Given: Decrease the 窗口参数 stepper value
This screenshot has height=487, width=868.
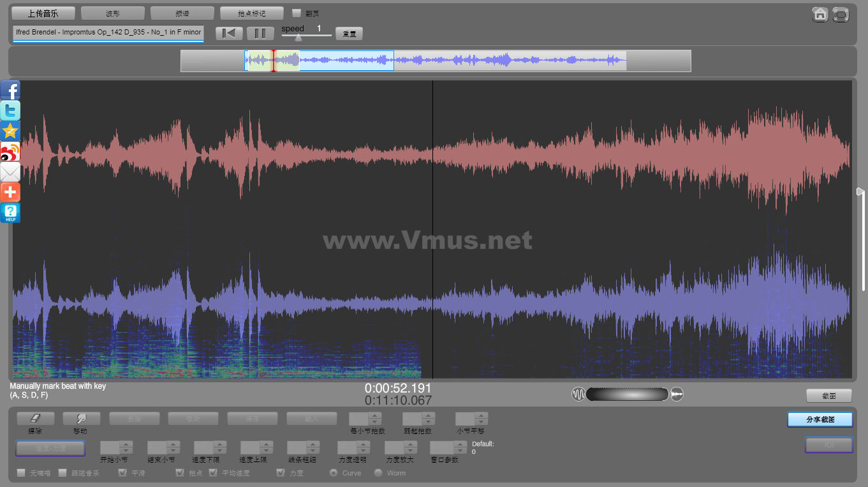Looking at the screenshot, I should (x=462, y=451).
